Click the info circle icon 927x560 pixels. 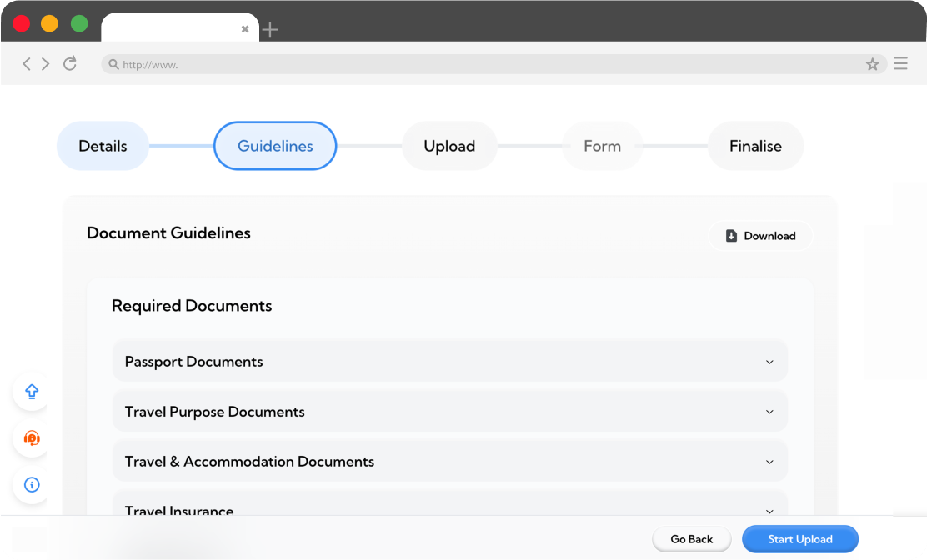point(32,485)
